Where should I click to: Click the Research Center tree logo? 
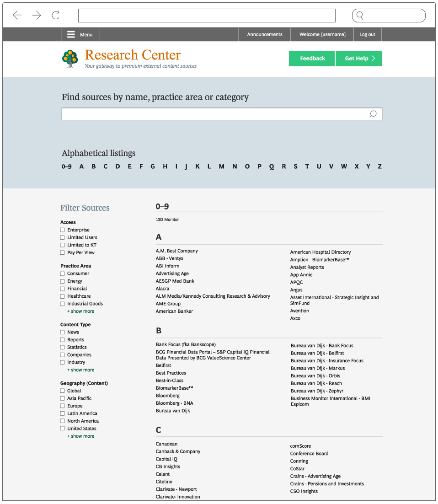click(x=70, y=59)
